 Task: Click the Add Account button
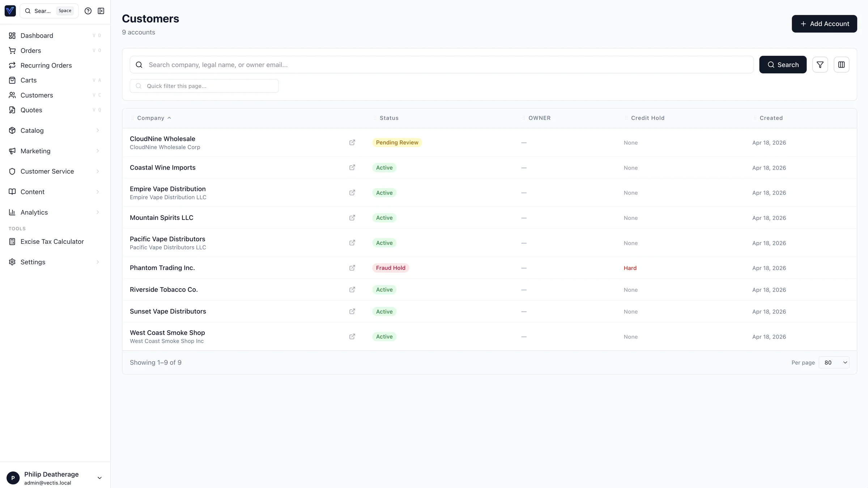click(824, 24)
